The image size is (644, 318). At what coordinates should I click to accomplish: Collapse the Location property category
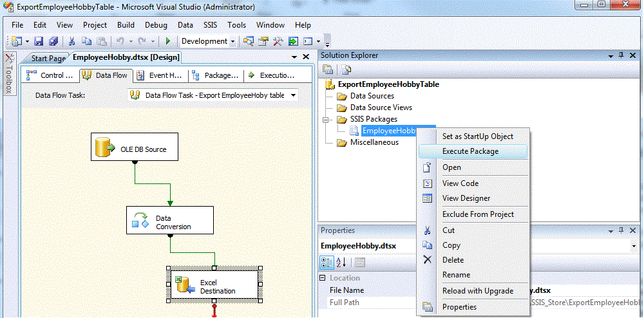(x=323, y=278)
